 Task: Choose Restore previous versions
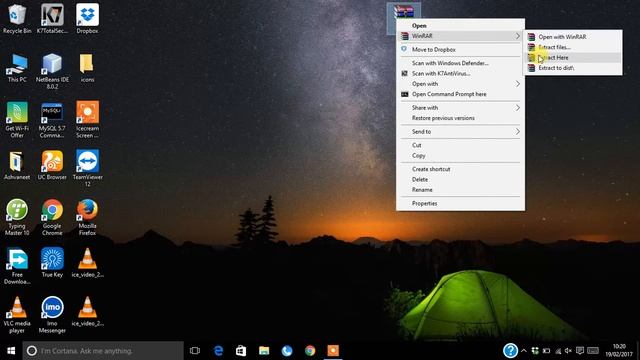click(460, 118)
